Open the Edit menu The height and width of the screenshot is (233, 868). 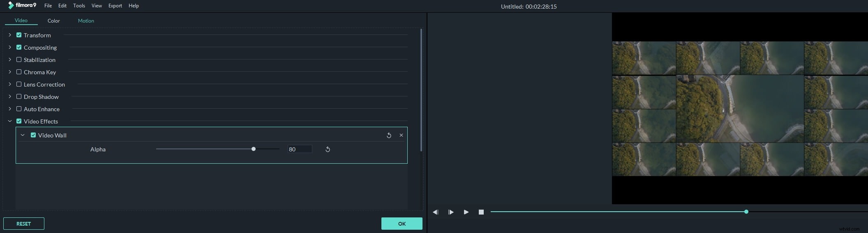62,6
